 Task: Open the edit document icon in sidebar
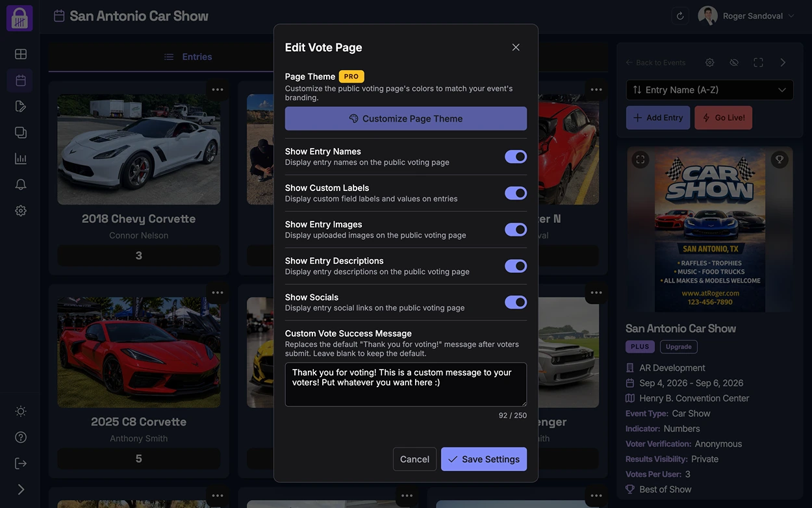point(21,106)
